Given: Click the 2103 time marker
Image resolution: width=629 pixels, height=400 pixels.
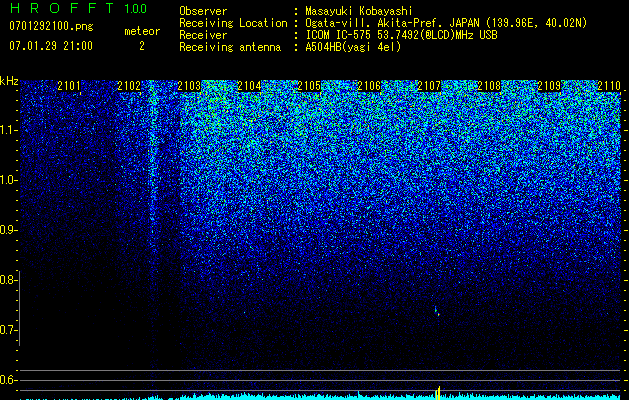Looking at the screenshot, I should pos(189,86).
